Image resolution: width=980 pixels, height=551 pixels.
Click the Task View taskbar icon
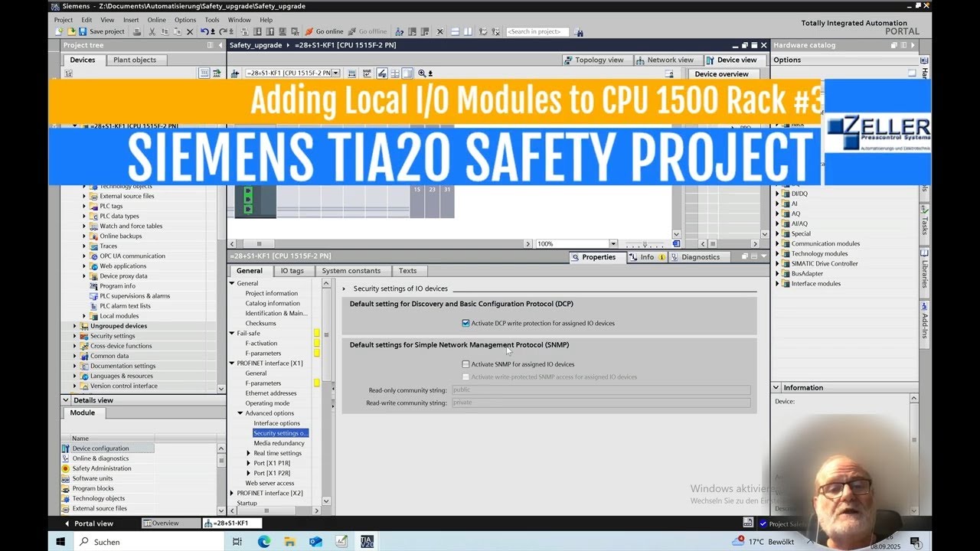point(237,542)
